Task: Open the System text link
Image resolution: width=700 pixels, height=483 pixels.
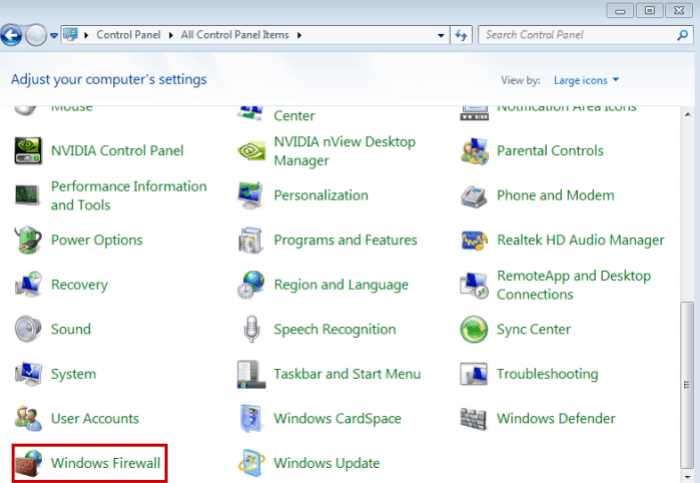Action: click(x=73, y=374)
